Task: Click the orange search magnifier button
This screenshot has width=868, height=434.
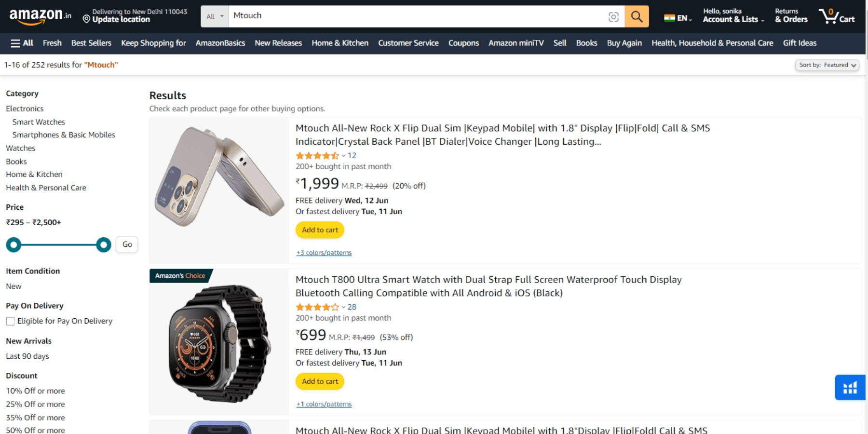Action: pos(637,16)
